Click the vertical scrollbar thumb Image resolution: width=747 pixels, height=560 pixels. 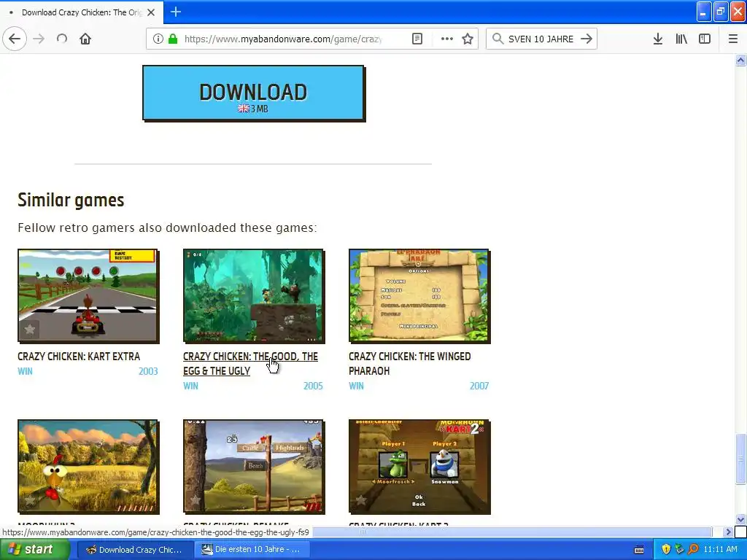740,459
